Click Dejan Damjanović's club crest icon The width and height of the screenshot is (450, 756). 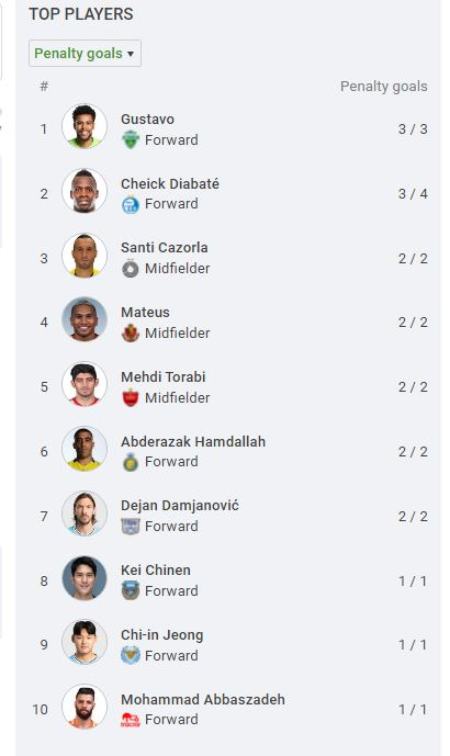[x=130, y=526]
